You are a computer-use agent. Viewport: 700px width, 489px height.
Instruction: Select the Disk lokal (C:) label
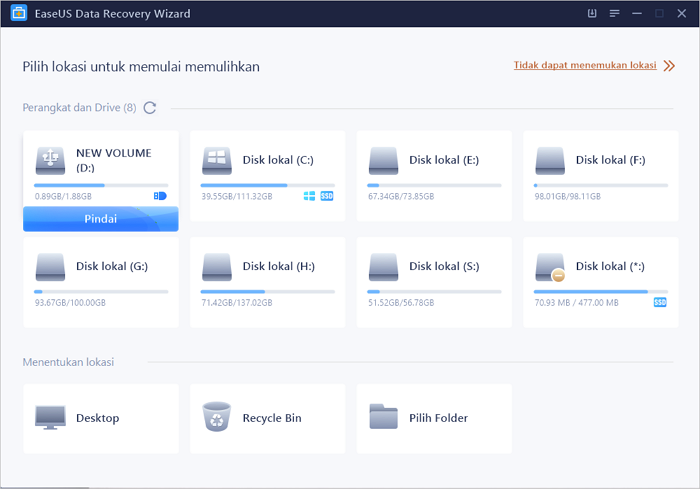pos(278,160)
